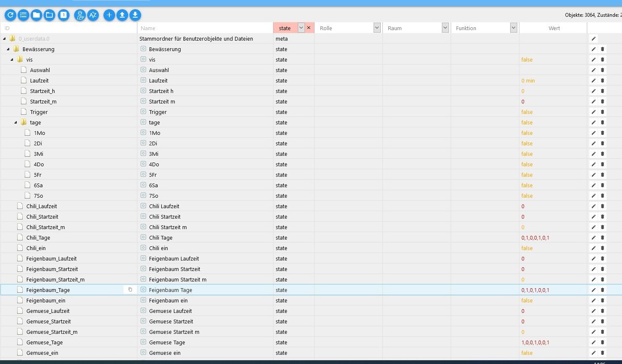Open the Raum filter dropdown

pyautogui.click(x=445, y=28)
